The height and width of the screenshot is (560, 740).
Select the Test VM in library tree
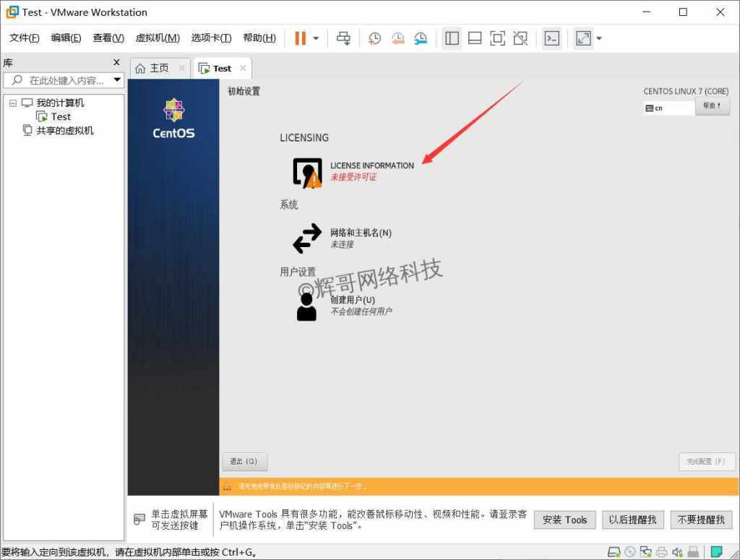[x=61, y=116]
